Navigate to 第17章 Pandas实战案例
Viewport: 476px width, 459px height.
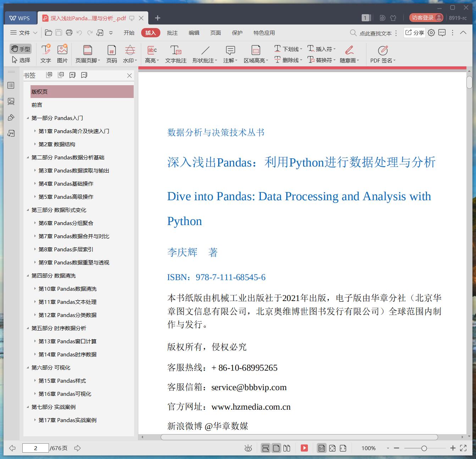pos(67,420)
